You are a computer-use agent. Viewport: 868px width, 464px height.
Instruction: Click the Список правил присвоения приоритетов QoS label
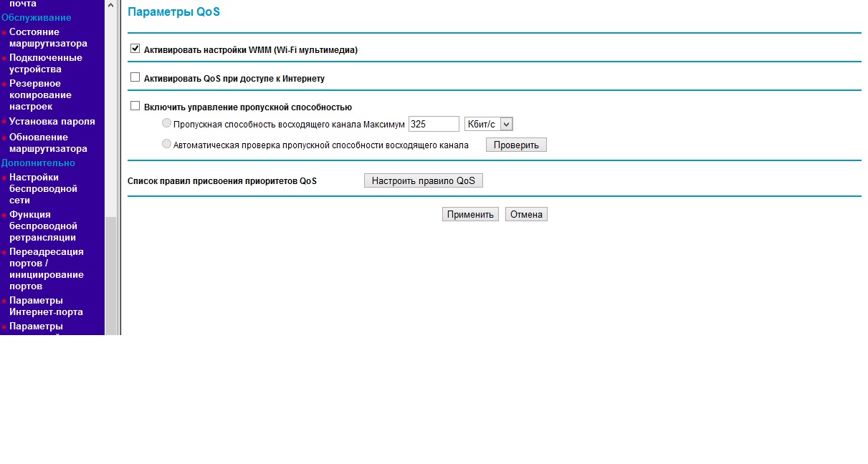[x=222, y=181]
